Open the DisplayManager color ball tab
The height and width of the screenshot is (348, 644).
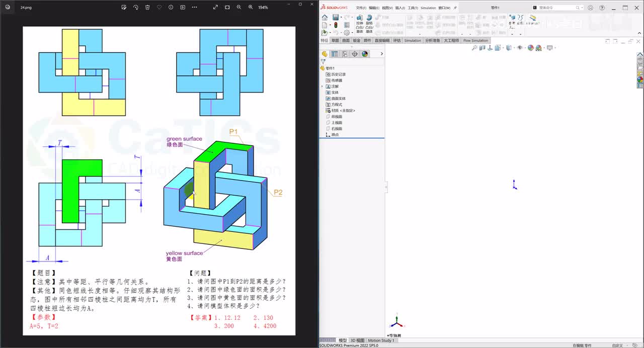coord(365,54)
